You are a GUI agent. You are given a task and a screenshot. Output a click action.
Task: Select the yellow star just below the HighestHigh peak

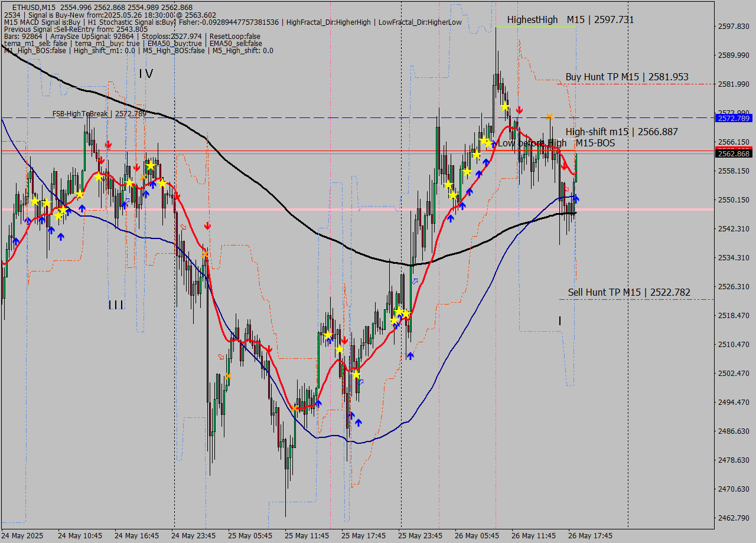505,107
